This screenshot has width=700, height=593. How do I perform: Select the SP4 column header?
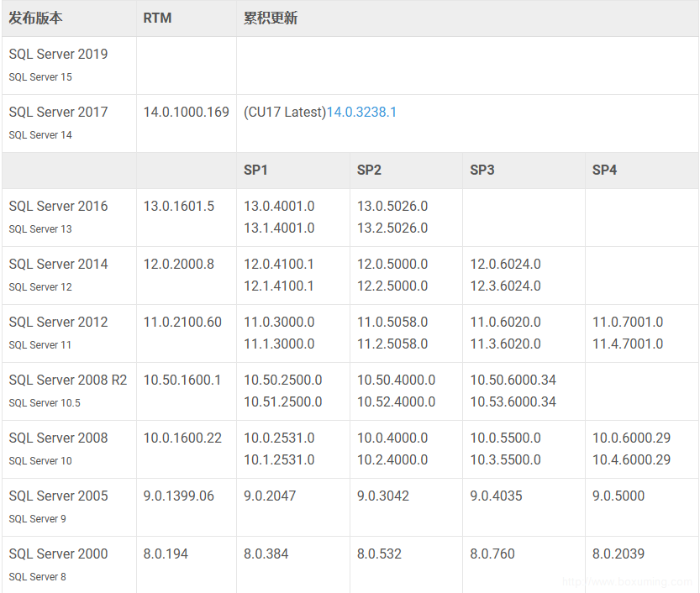coord(604,170)
